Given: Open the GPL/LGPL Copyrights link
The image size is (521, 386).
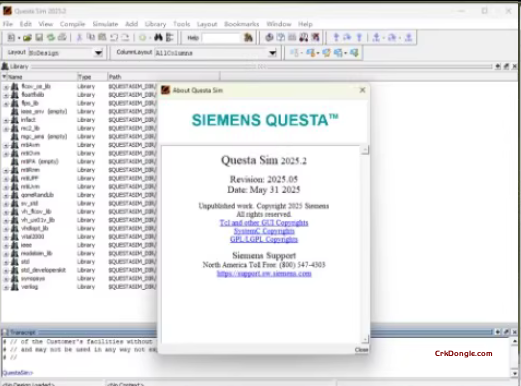Looking at the screenshot, I should pos(264,239).
